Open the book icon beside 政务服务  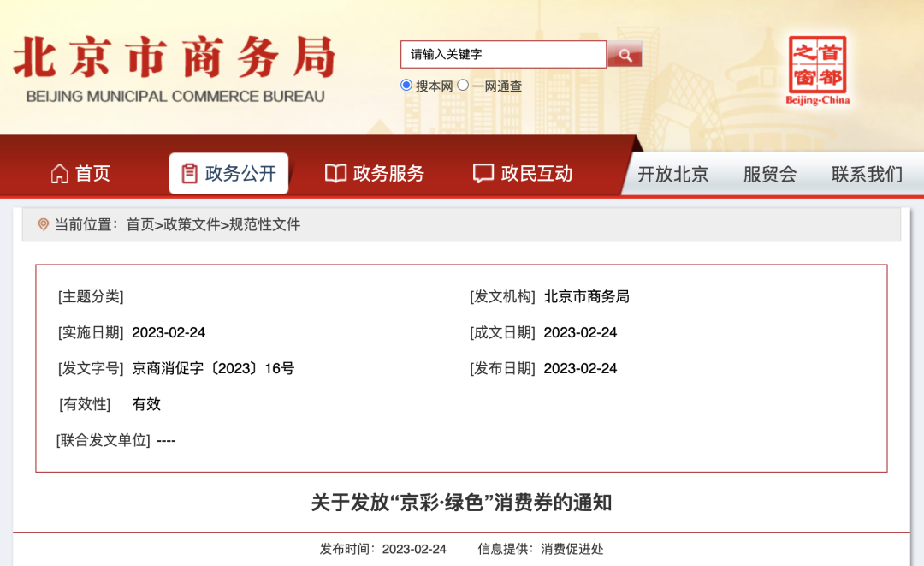(x=335, y=174)
